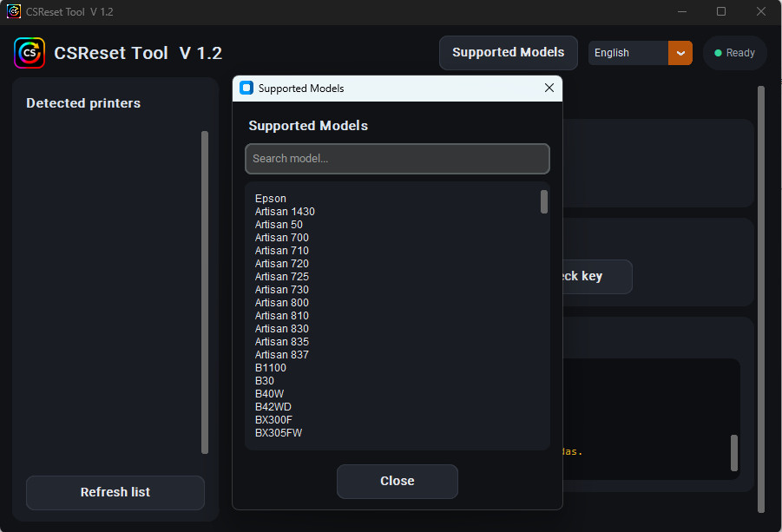Click the log area scrollbar thumb

click(733, 453)
